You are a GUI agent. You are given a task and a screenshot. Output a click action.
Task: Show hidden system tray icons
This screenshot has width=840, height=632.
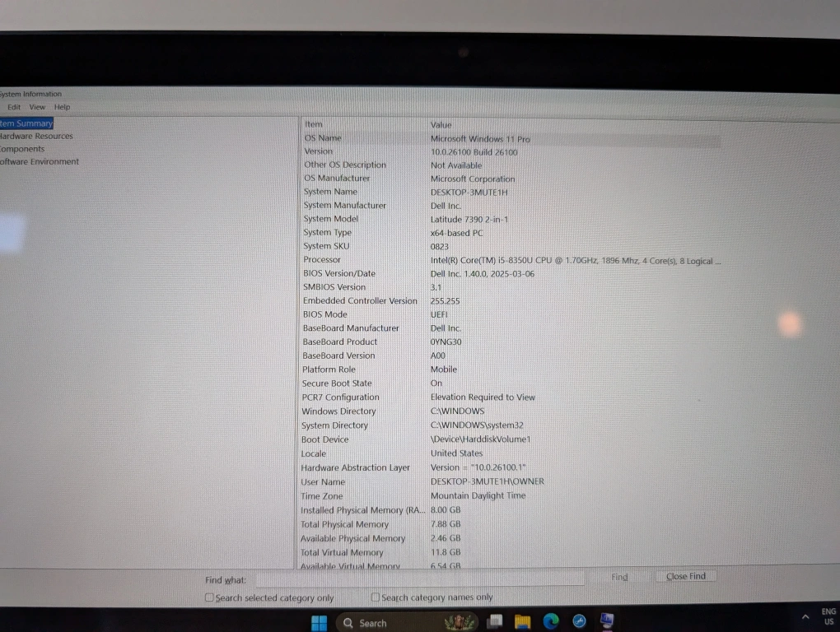pyautogui.click(x=805, y=617)
